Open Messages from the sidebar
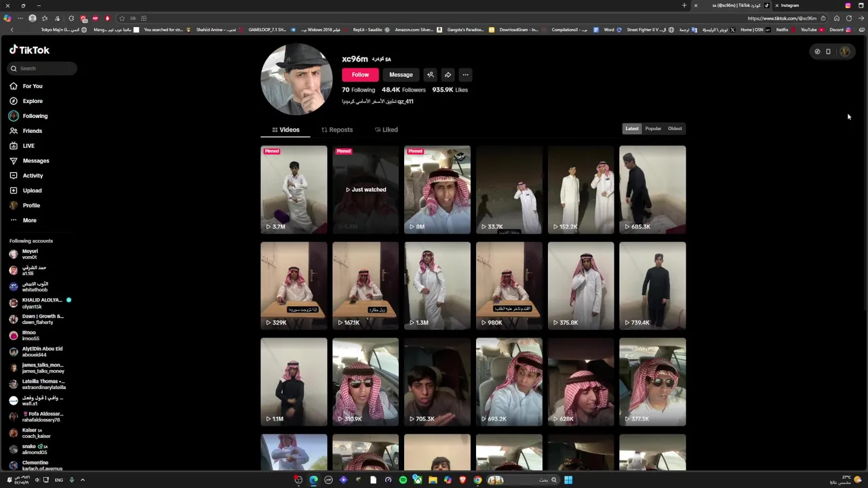The width and height of the screenshot is (868, 488). (29, 161)
